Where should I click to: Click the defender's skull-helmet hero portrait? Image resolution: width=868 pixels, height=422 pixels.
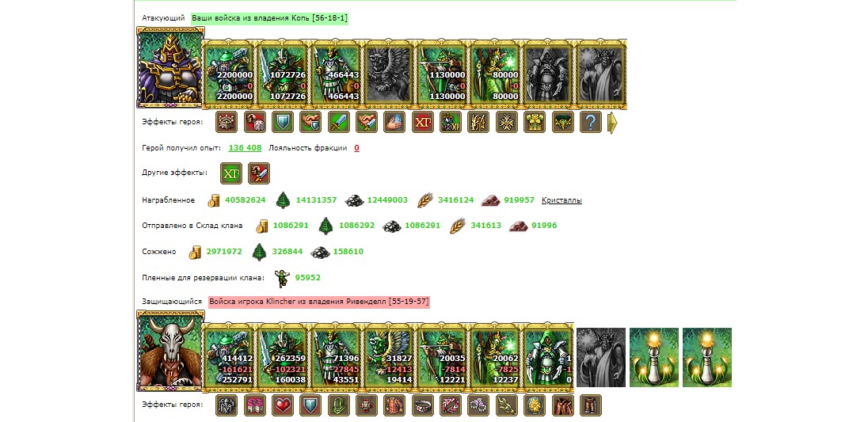click(x=170, y=351)
